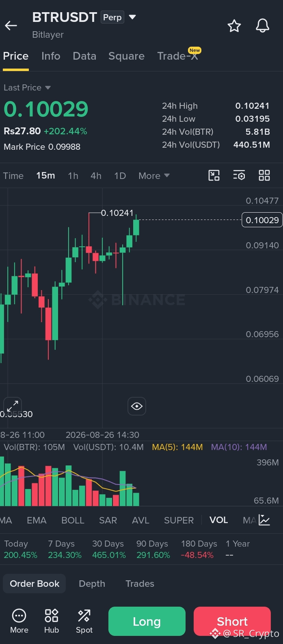The height and width of the screenshot is (644, 283).
Task: Open chart drawing tools icon
Action: point(214,175)
